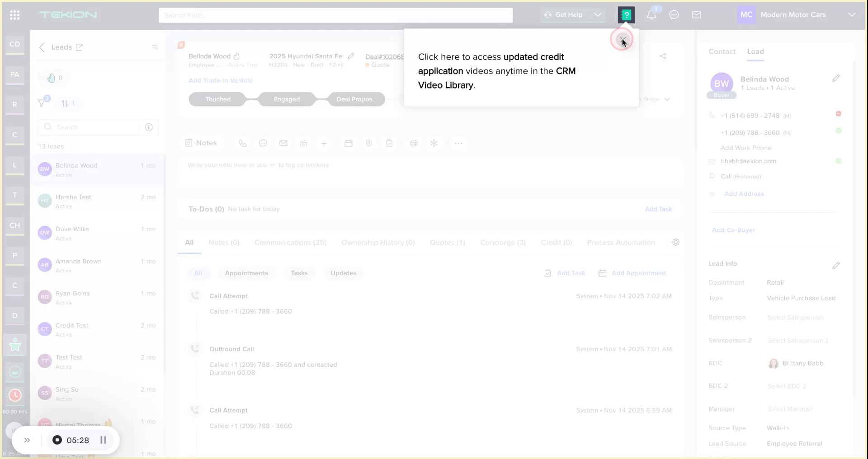Switch to the Contact tab

coord(722,52)
